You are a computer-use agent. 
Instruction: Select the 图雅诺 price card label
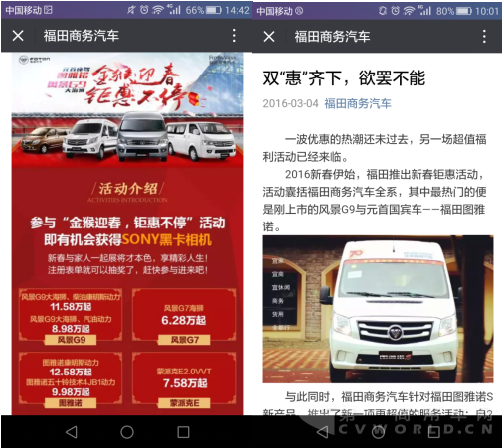[x=71, y=403]
